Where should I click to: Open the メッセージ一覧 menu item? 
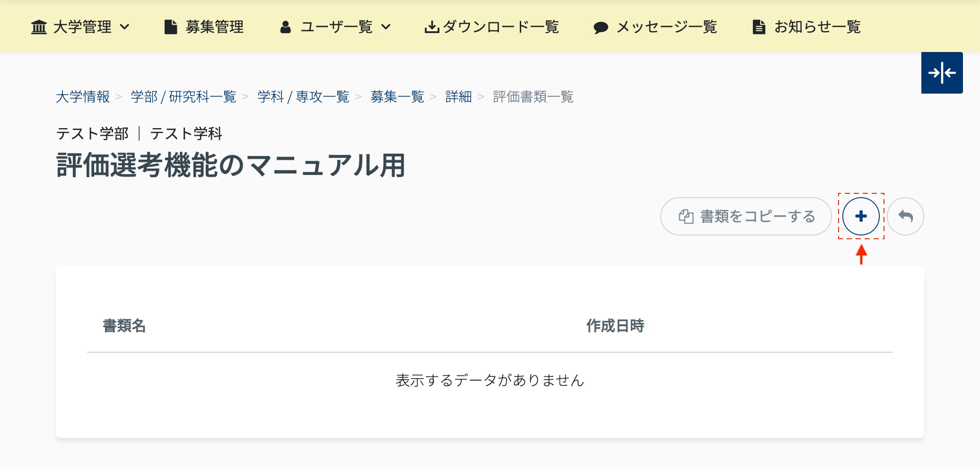[655, 27]
